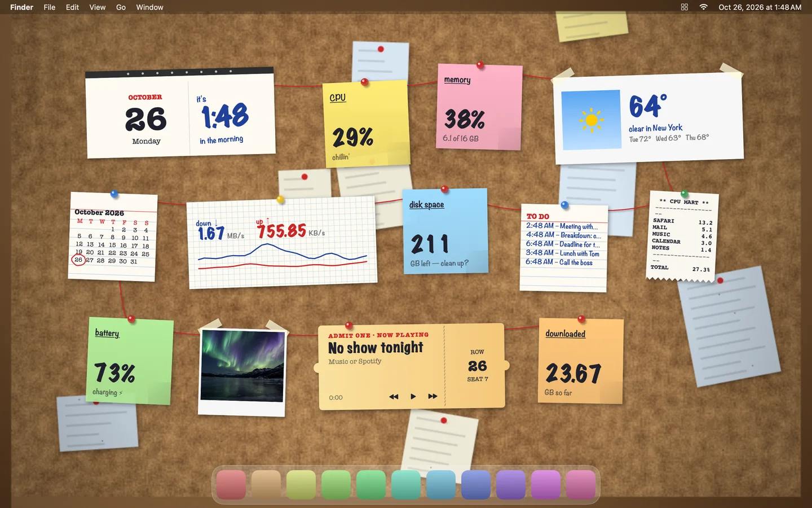Image resolution: width=812 pixels, height=508 pixels.
Task: Click the ROW 26 ticket stub
Action: coord(477,366)
